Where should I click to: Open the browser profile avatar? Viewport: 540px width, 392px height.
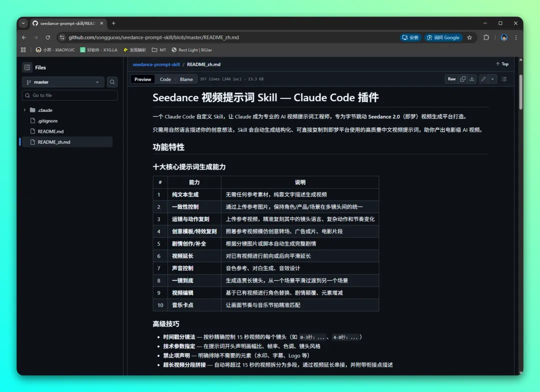click(504, 37)
